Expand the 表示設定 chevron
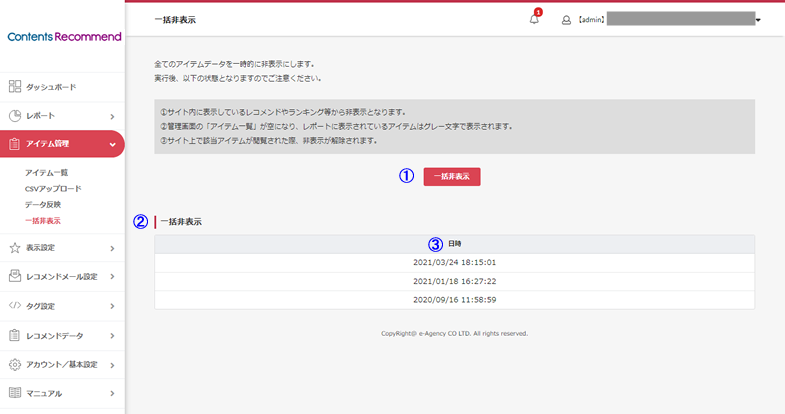The height and width of the screenshot is (414, 785). coord(112,248)
